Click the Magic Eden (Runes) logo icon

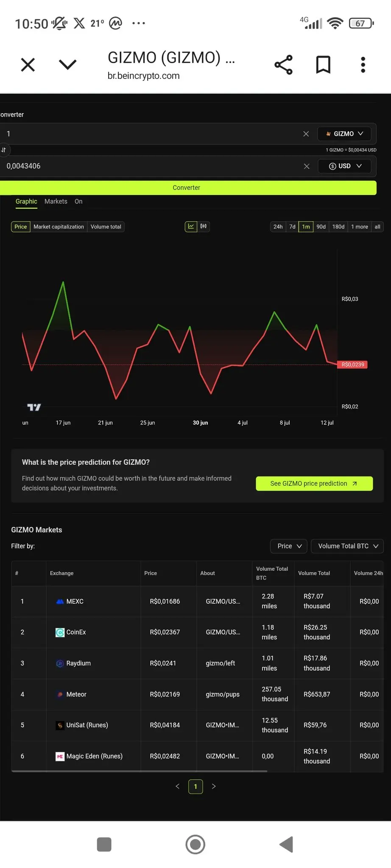(x=60, y=756)
